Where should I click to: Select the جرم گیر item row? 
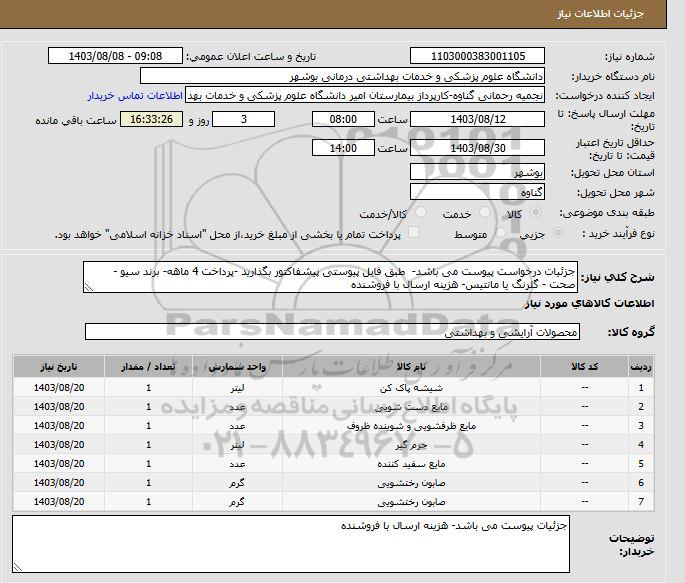click(334, 445)
